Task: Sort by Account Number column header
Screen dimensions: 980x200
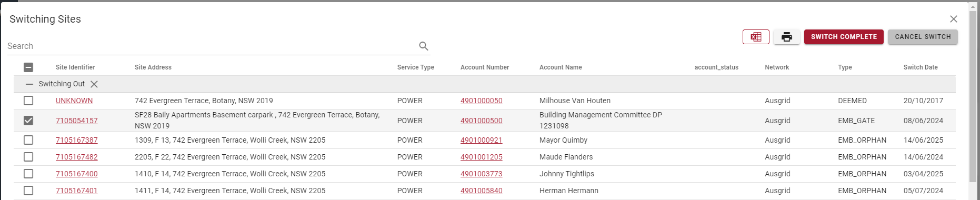Action: click(x=485, y=67)
